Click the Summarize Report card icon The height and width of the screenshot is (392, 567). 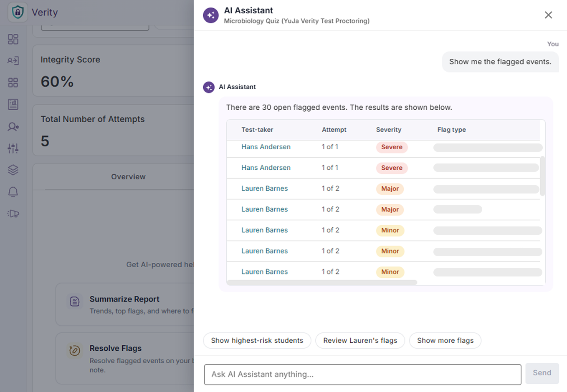click(75, 302)
